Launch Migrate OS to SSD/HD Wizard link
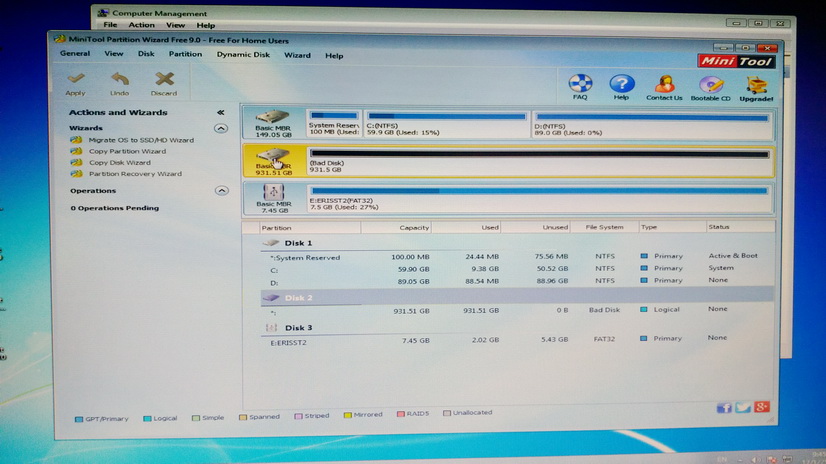Viewport: 826px width, 464px height. [141, 140]
